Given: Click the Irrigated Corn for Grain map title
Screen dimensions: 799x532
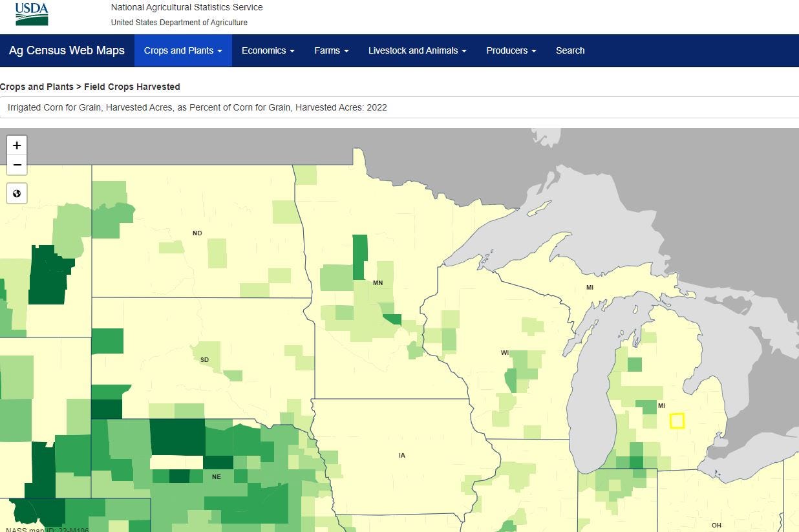Looking at the screenshot, I should coord(196,107).
